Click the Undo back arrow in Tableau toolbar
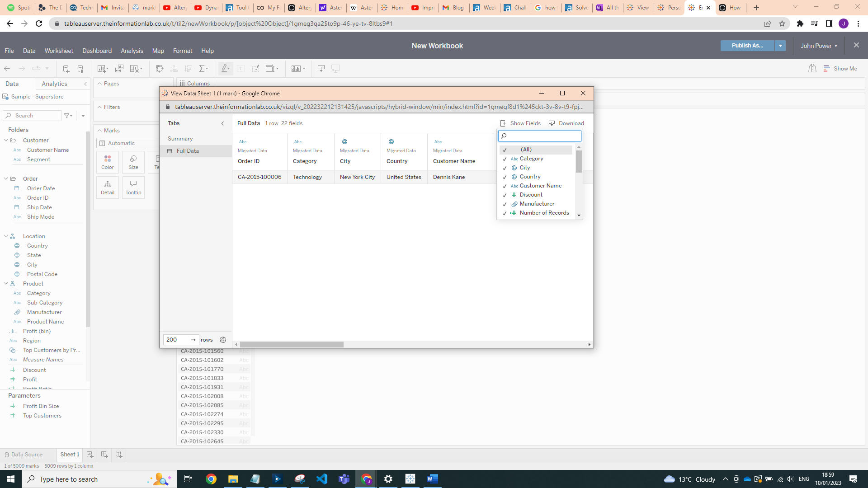Image resolution: width=868 pixels, height=488 pixels. pos(7,69)
